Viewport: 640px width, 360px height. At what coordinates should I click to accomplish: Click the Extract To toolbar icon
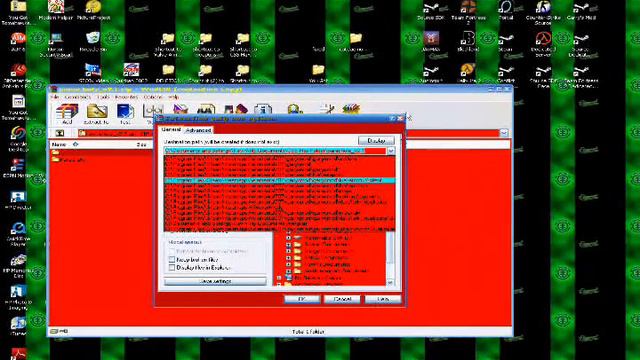(x=97, y=111)
